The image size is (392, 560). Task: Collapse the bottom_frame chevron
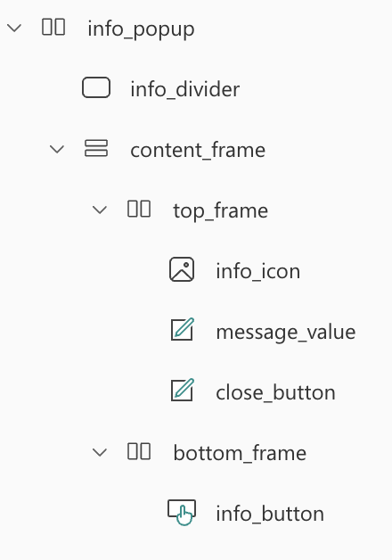click(100, 453)
